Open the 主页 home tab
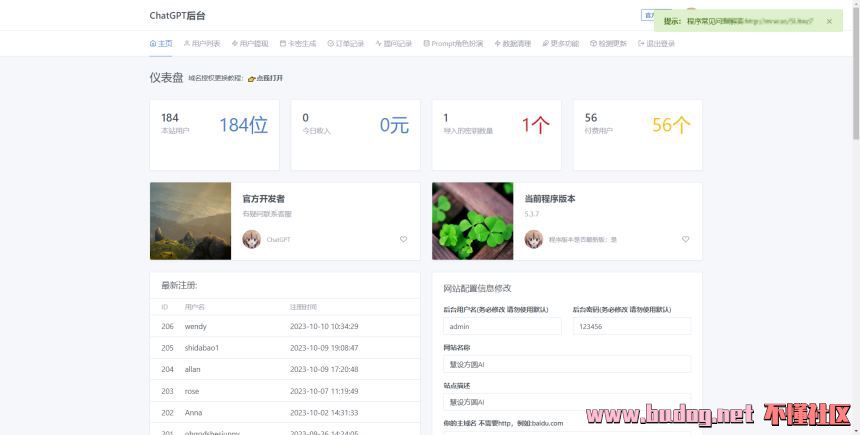 pos(161,44)
